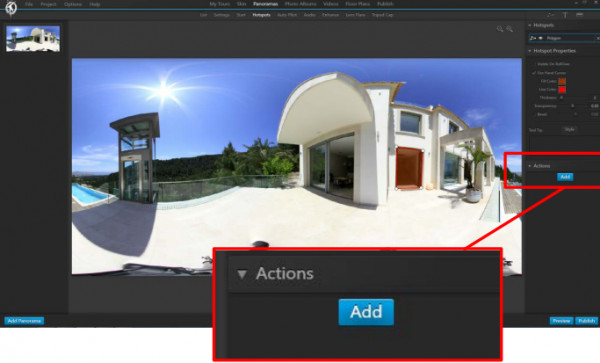The width and height of the screenshot is (600, 363).
Task: Collapse the Hotspot Properties section
Action: click(x=530, y=51)
